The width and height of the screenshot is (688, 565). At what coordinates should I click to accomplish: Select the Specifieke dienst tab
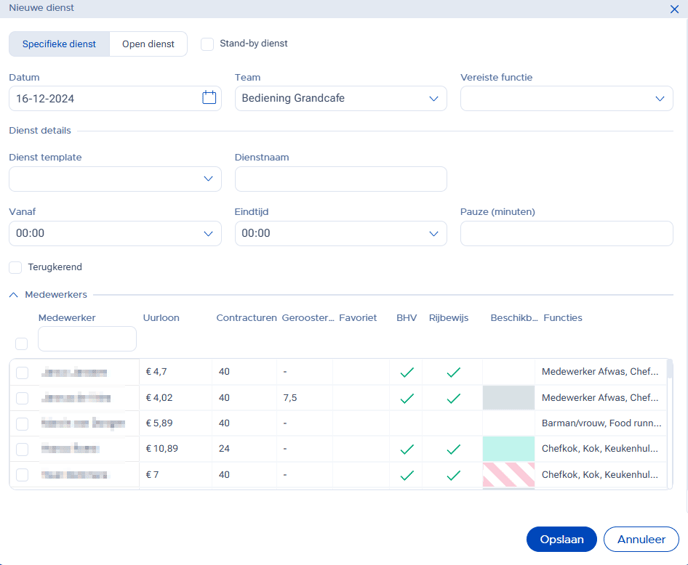(x=59, y=44)
